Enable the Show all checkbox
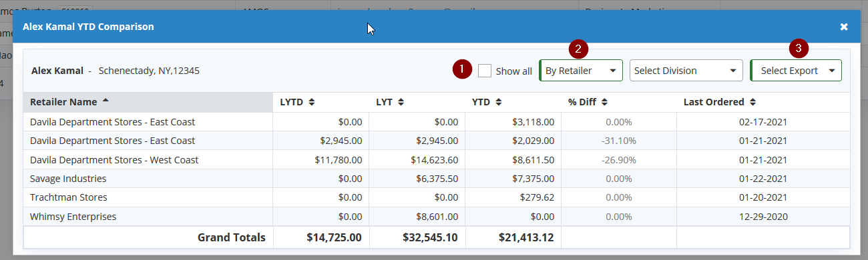The image size is (868, 260). (x=485, y=71)
